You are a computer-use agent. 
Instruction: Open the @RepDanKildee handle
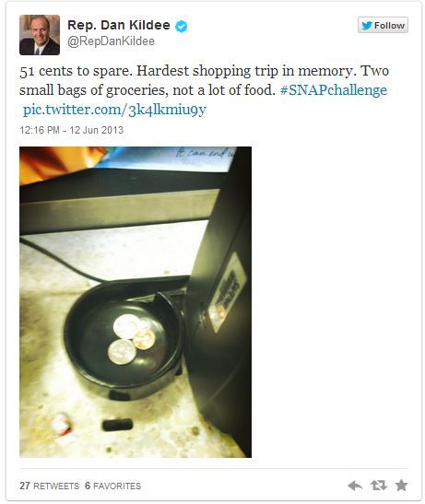(111, 41)
